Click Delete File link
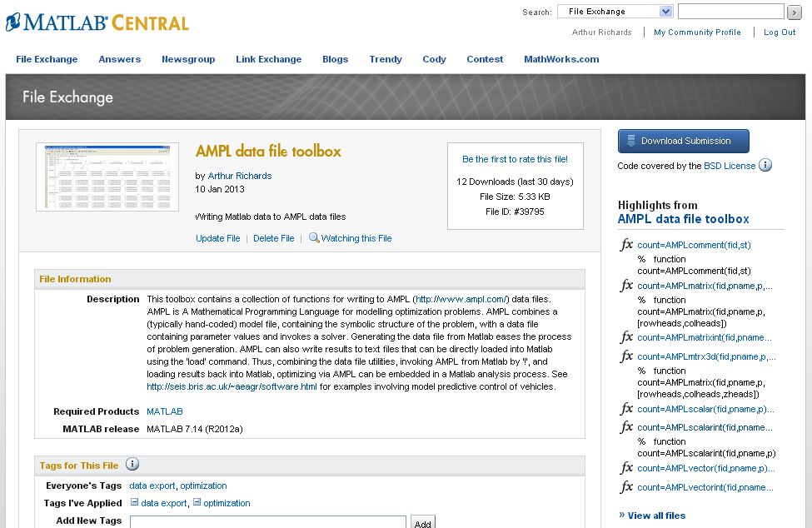The height and width of the screenshot is (528, 812). 273,238
